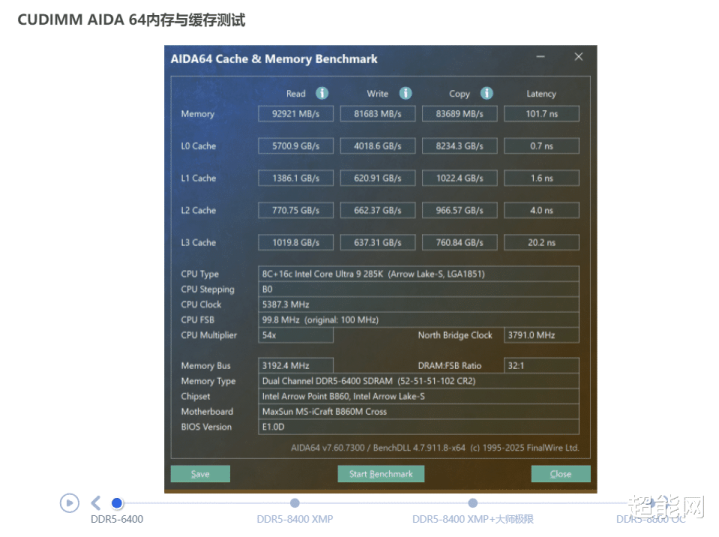Click the info icon next to Read
719x537 pixels.
[x=322, y=93]
